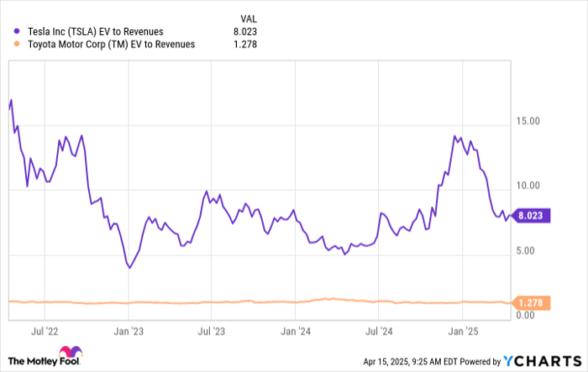Click the Jan '24 x-axis label
Screen dimensions: 588x372
tap(296, 331)
